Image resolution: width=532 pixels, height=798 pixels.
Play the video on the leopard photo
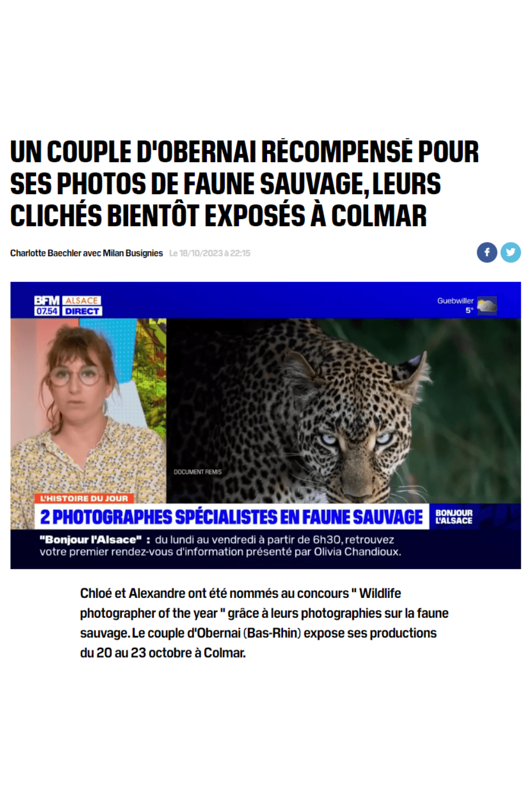click(344, 411)
